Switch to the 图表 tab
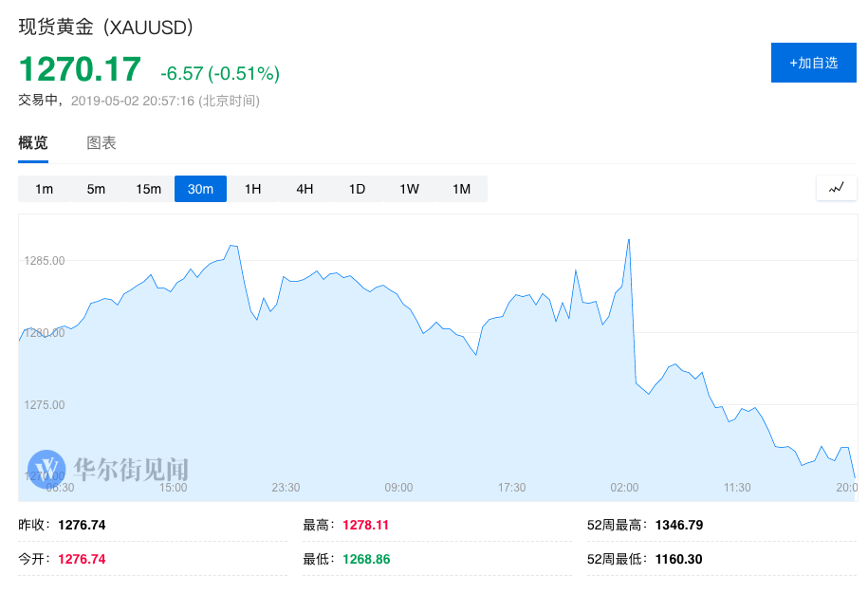868x594 pixels. [x=102, y=143]
